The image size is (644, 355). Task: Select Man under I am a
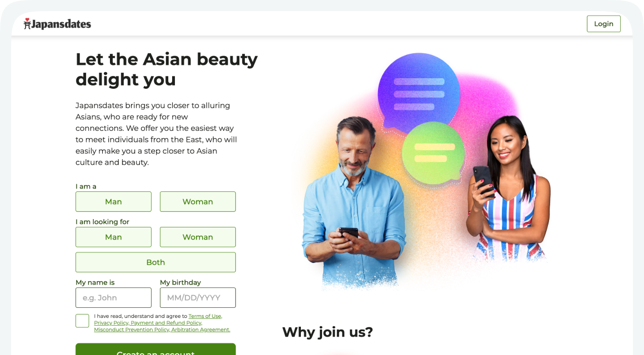tap(113, 201)
